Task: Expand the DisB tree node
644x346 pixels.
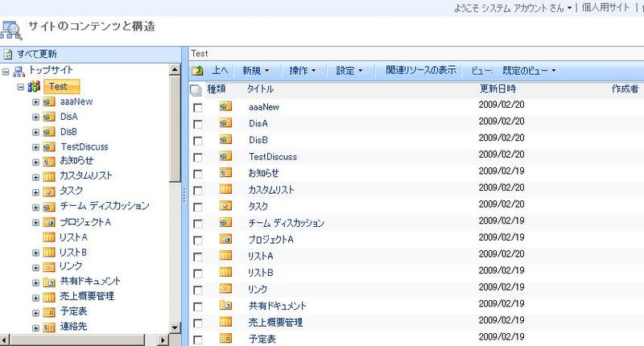Action: [x=35, y=132]
